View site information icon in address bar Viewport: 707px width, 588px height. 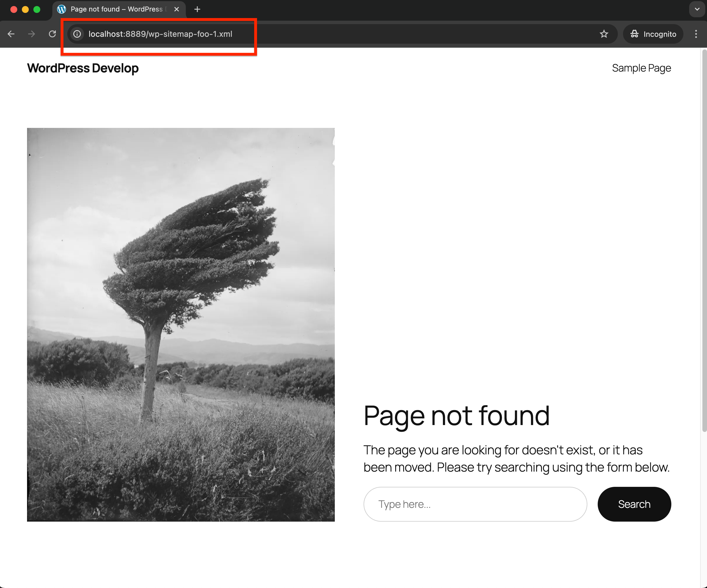[77, 34]
